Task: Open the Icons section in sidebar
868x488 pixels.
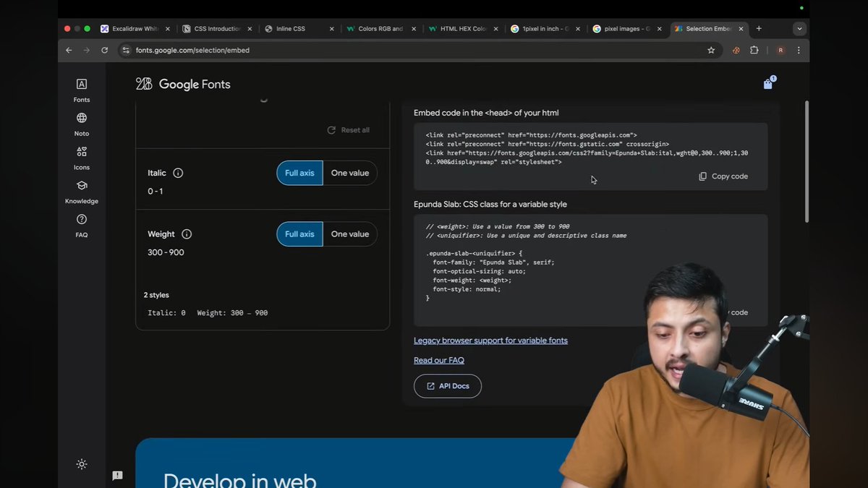Action: click(82, 158)
